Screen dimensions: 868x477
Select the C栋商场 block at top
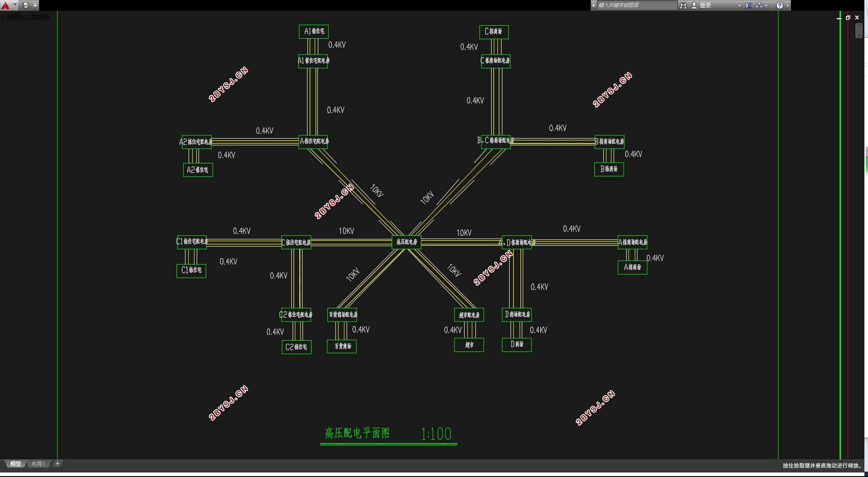494,31
